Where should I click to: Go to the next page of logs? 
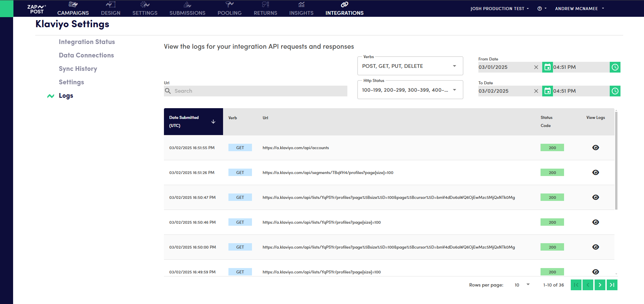click(x=600, y=285)
